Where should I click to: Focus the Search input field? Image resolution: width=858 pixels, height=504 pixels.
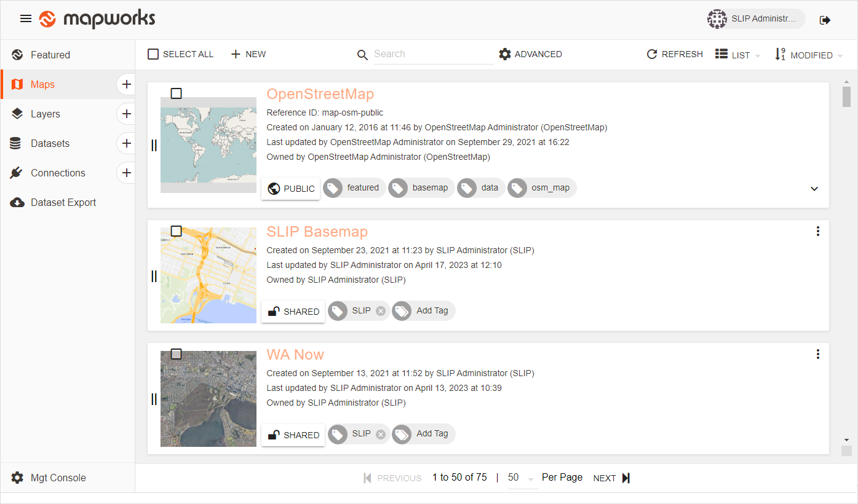pyautogui.click(x=434, y=54)
